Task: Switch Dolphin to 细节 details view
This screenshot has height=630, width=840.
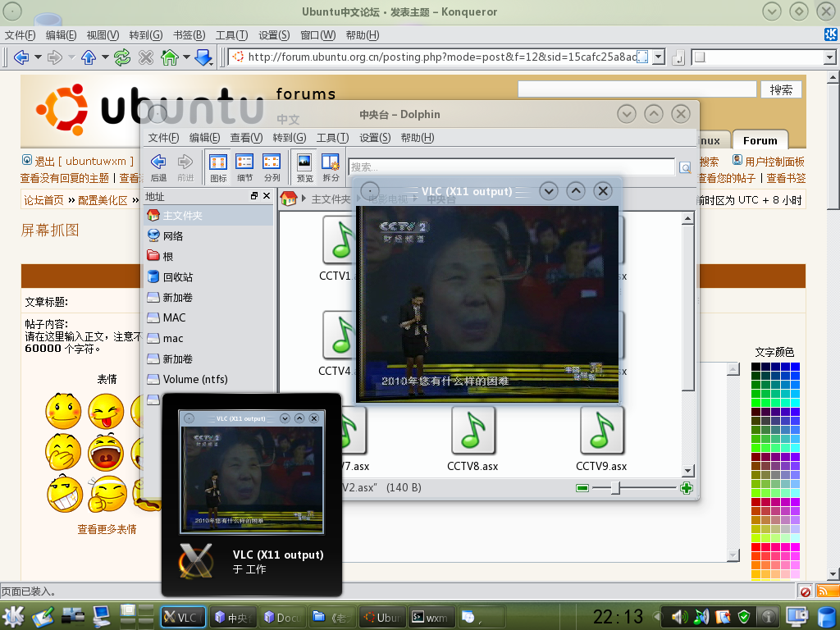Action: [244, 167]
